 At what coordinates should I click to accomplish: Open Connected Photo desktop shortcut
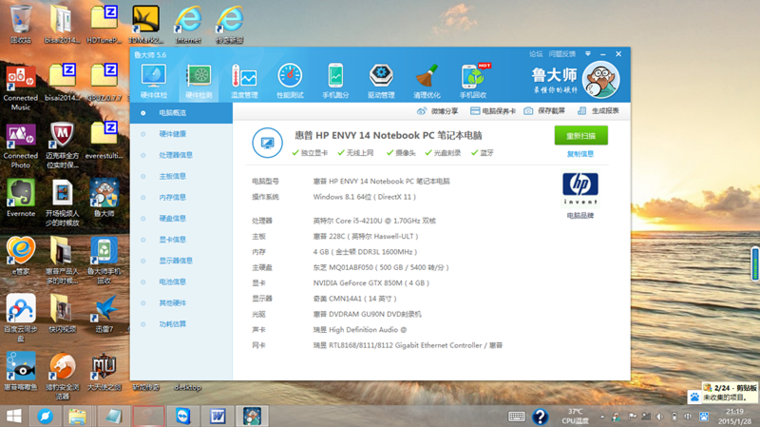(x=20, y=145)
